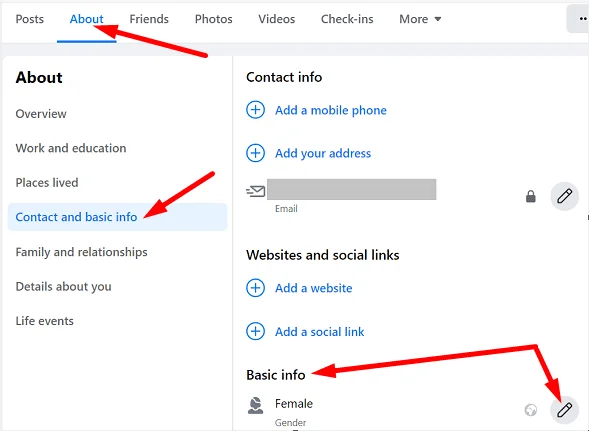Open the Friends tab
Image resolution: width=589 pixels, height=431 pixels.
point(149,19)
